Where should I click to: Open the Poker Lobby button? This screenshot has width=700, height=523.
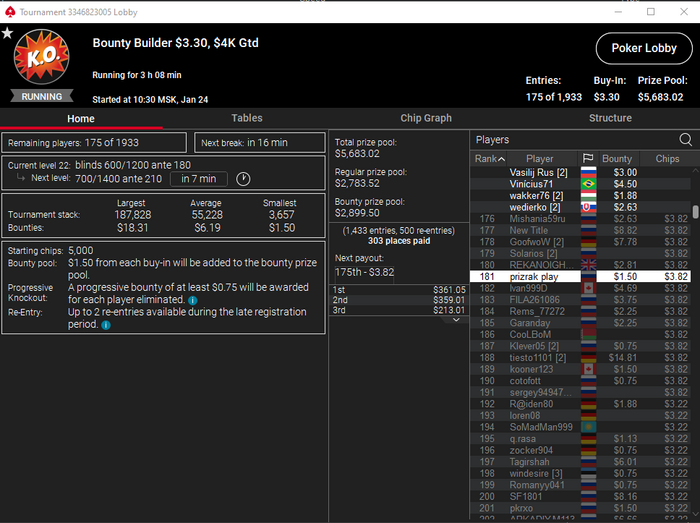[644, 48]
